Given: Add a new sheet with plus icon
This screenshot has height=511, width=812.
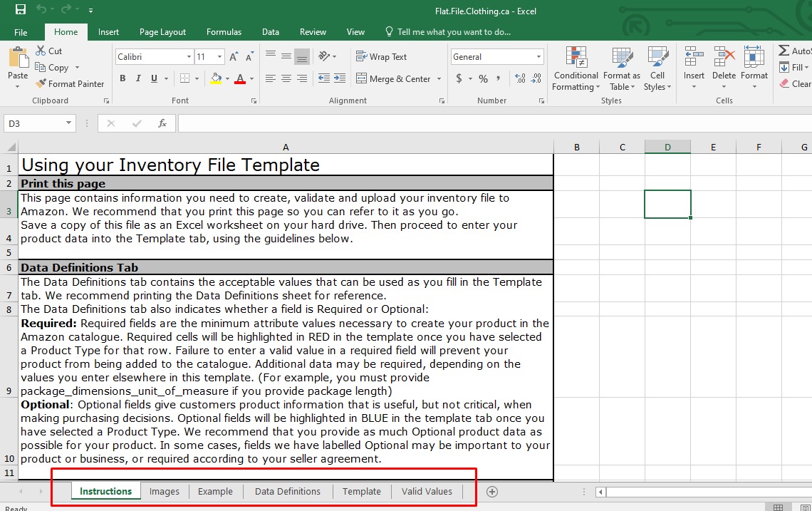Looking at the screenshot, I should tap(491, 491).
